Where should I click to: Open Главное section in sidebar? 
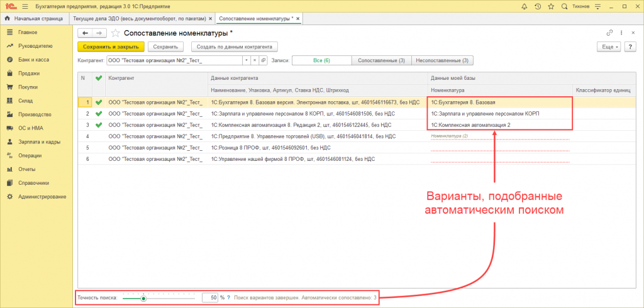click(28, 32)
